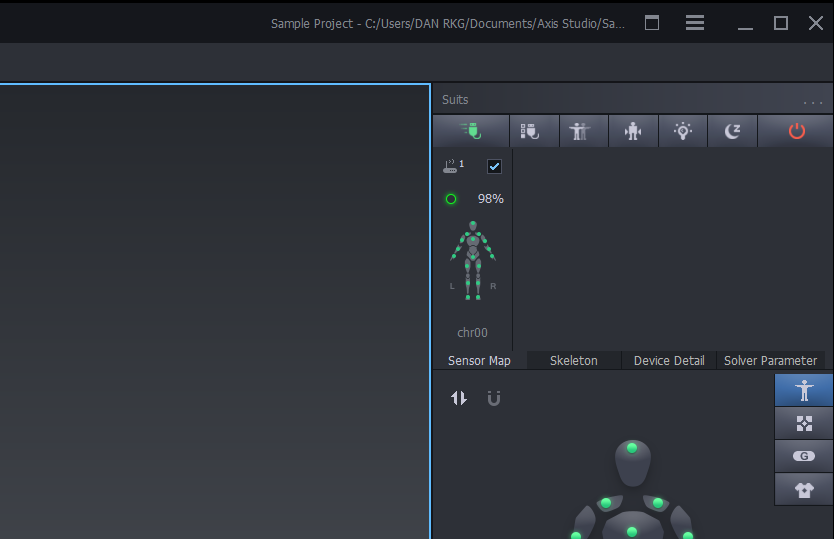The width and height of the screenshot is (834, 539).
Task: Click the window layout icon in title bar
Action: (x=652, y=23)
